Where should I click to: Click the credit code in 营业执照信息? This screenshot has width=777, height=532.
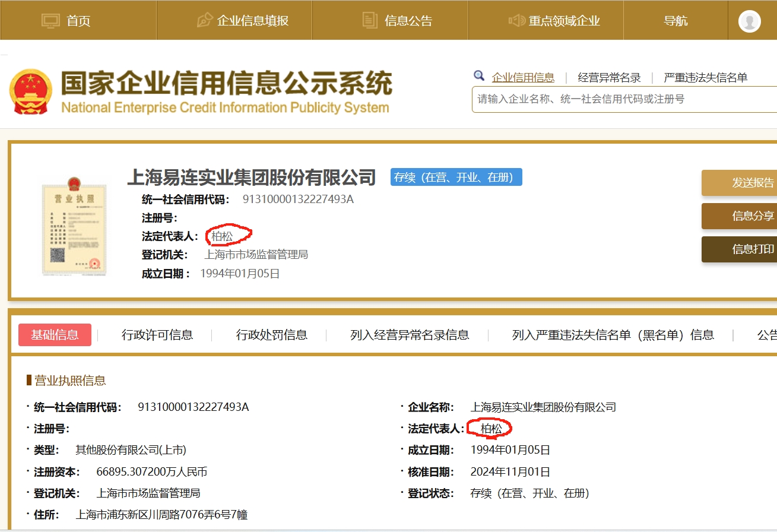[193, 407]
